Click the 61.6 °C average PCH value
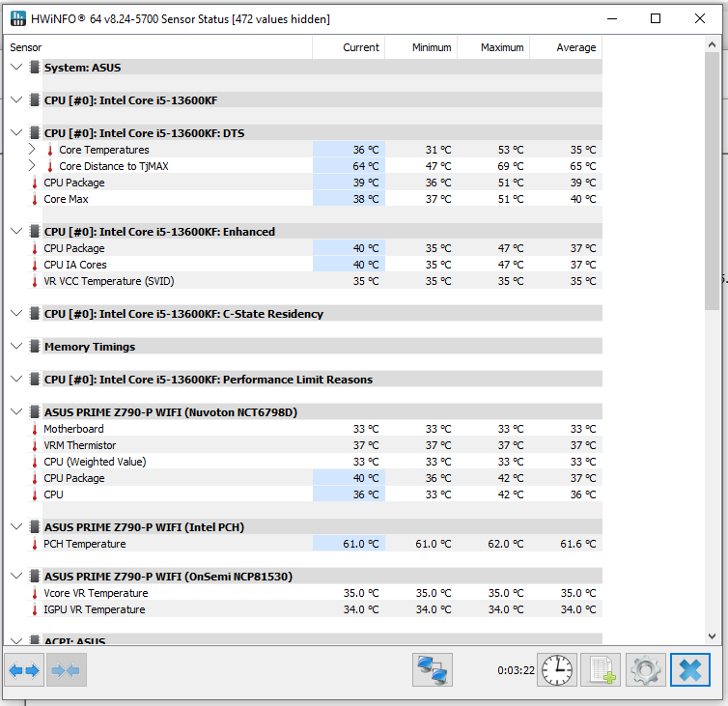The image size is (728, 706). (578, 544)
